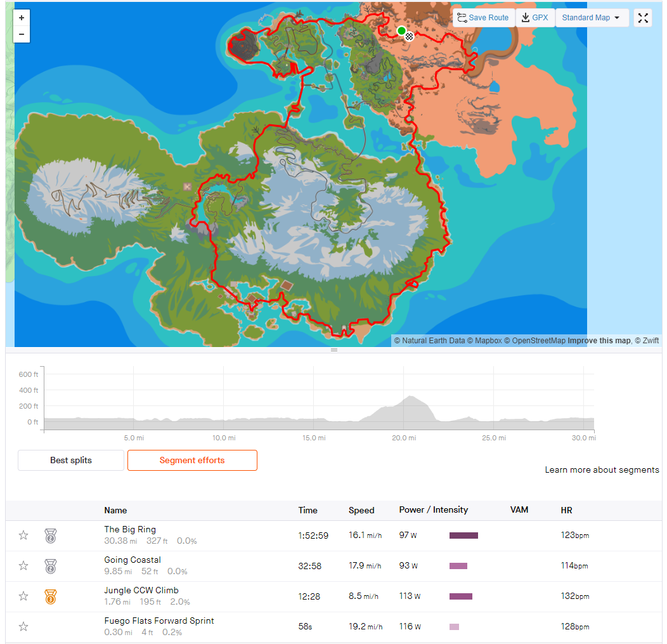The image size is (667, 644).
Task: Star The Big Ring segment
Action: [x=23, y=535]
